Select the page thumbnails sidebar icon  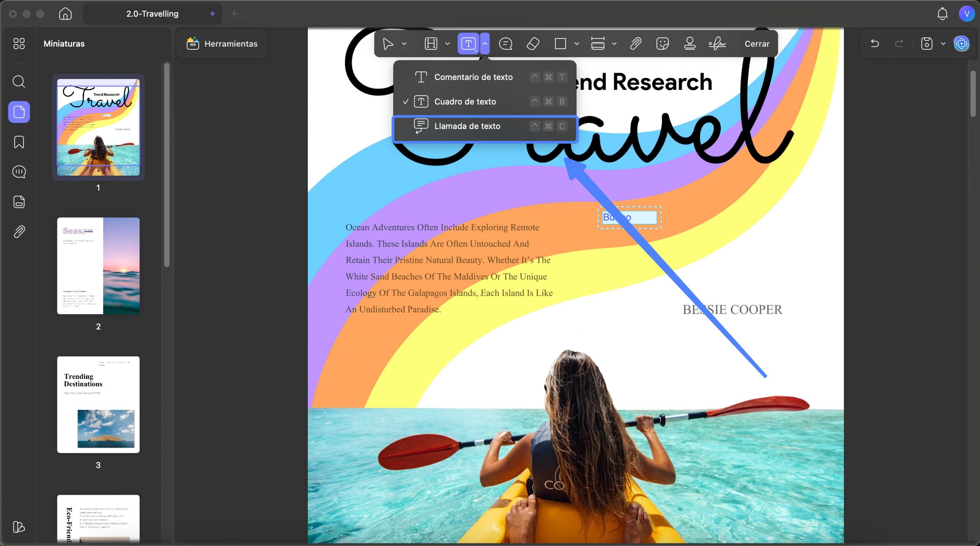[x=19, y=112]
